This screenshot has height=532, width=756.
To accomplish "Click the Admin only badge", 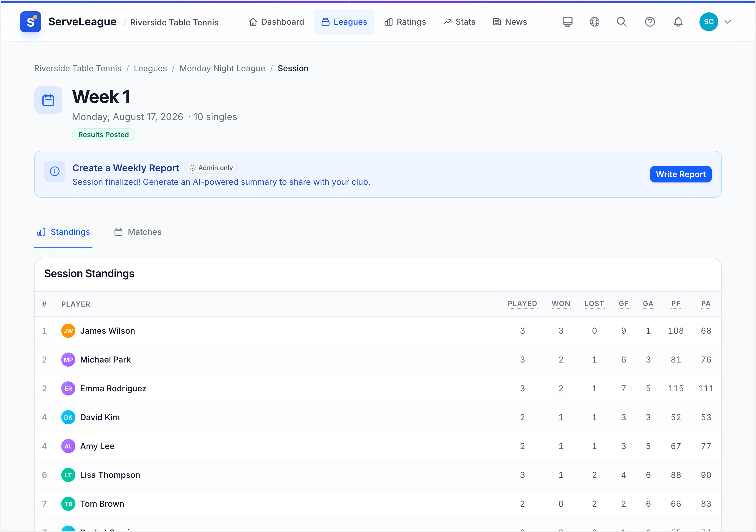I will (211, 168).
